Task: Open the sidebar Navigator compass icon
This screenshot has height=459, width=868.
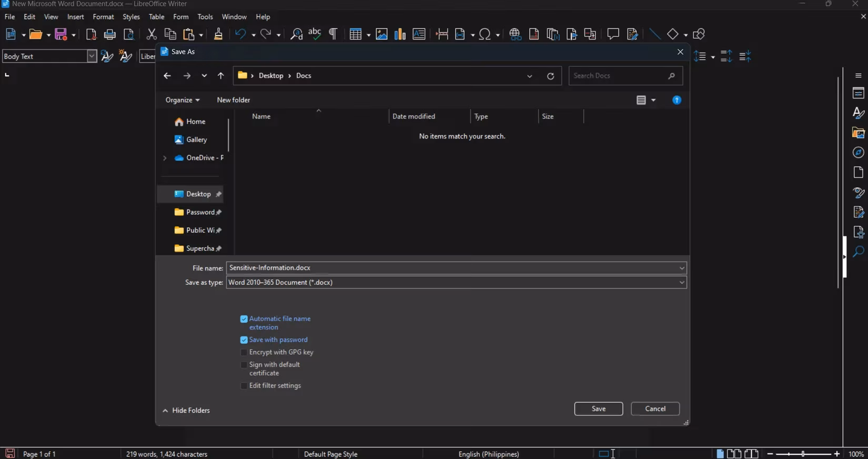Action: click(858, 153)
